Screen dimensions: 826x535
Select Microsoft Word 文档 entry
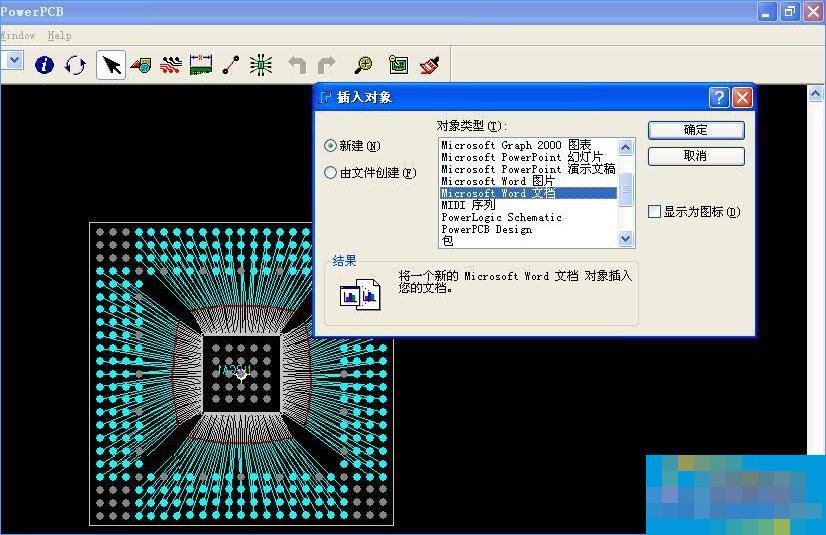click(528, 193)
